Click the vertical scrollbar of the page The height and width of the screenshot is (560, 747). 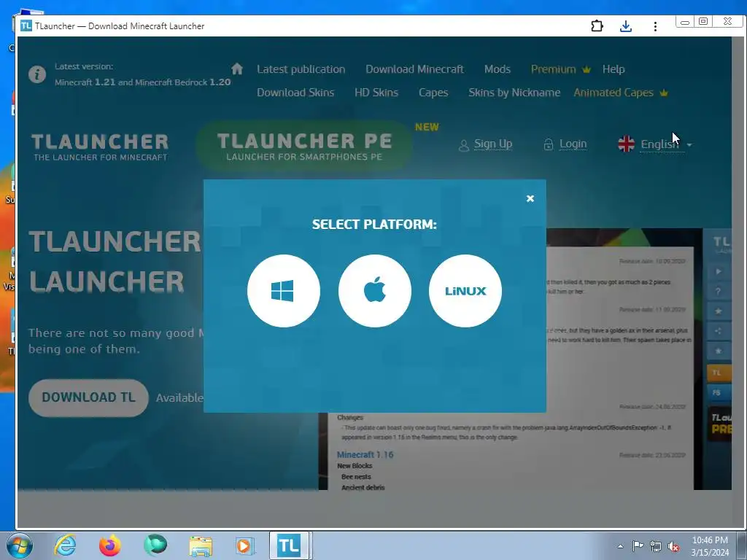click(738, 282)
